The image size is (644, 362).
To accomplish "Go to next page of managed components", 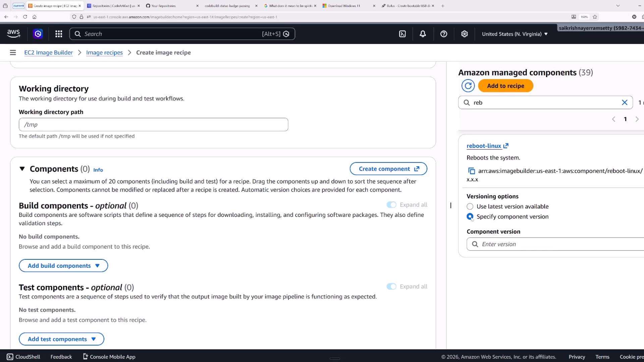I will pos(637,119).
